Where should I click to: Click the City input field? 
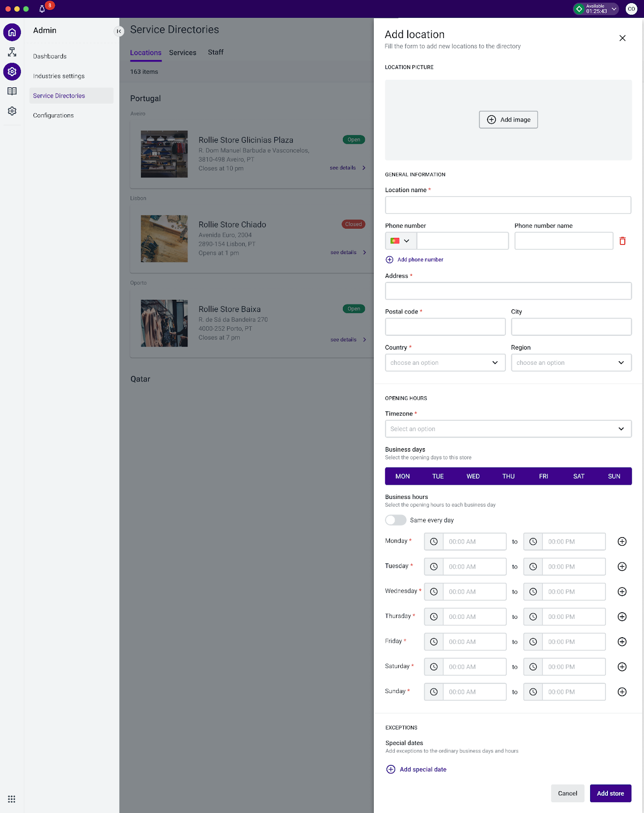[x=571, y=327]
